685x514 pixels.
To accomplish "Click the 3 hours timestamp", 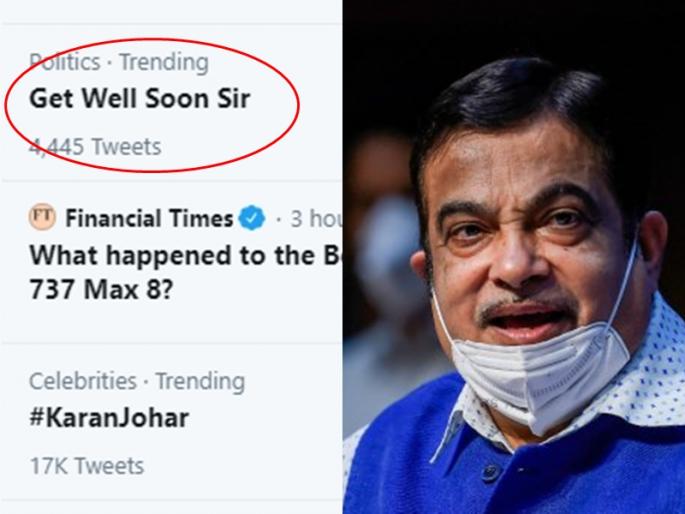I will click(313, 217).
